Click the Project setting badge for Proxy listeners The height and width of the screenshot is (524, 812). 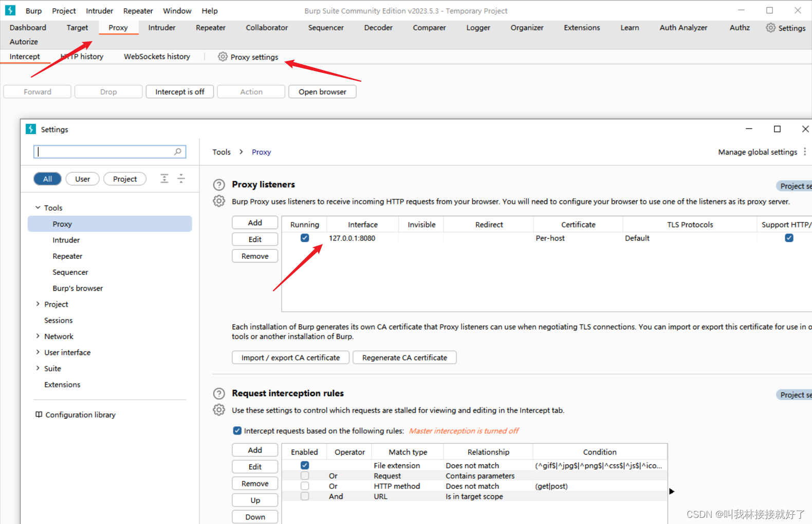click(794, 186)
